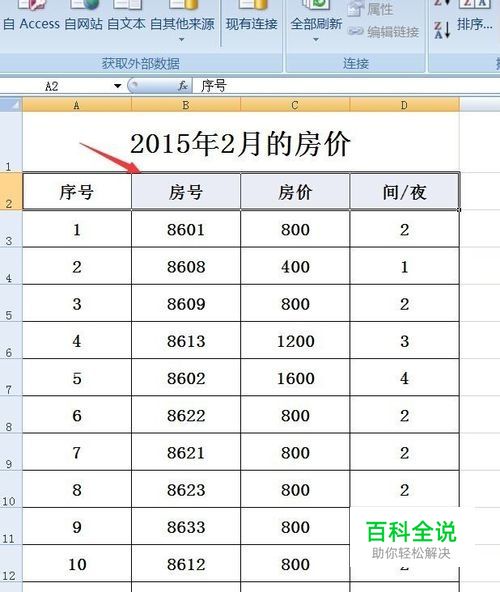This screenshot has width=500, height=592.
Task: Click 编辑链接 edit links
Action: click(x=383, y=32)
